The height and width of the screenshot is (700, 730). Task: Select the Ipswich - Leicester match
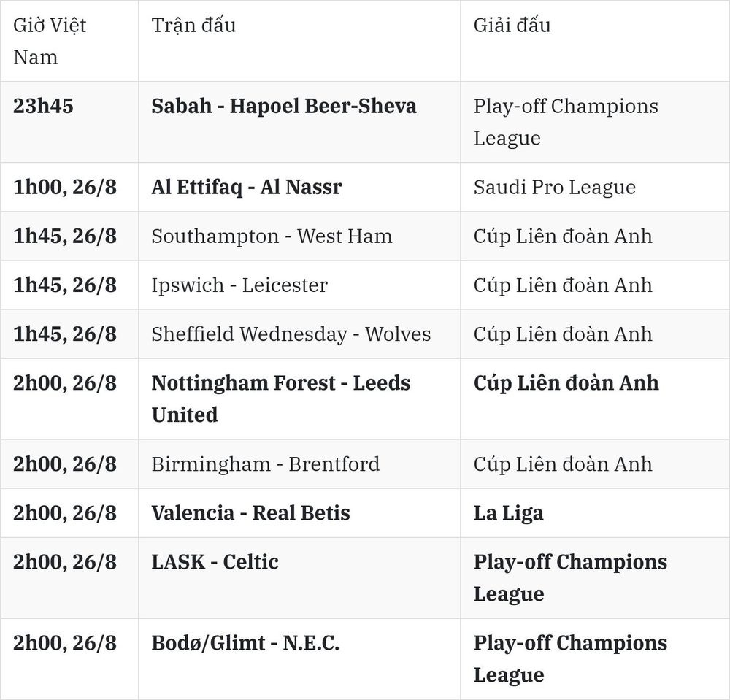pos(239,285)
